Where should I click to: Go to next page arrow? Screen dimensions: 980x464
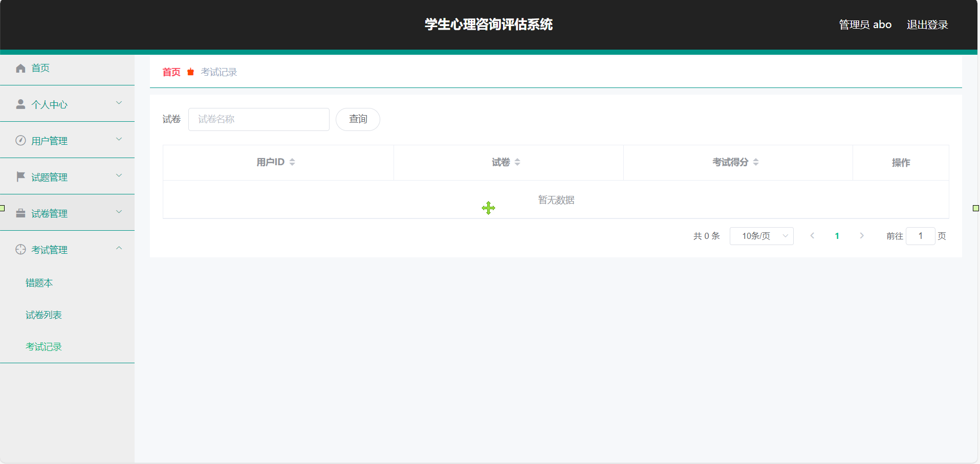862,236
